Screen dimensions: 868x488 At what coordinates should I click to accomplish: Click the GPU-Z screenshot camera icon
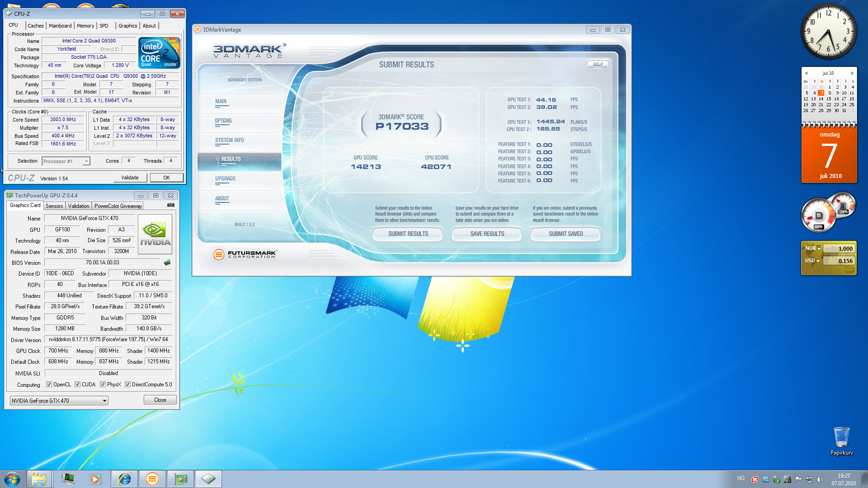coord(171,205)
